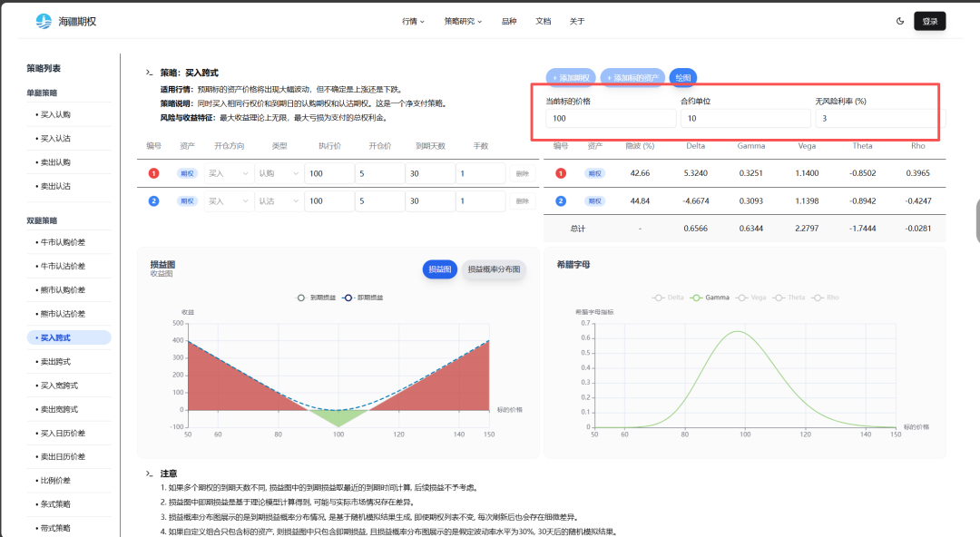Open the 开仓方向 dropdown for option 1
Viewport: 980px width, 537px height.
coord(229,173)
